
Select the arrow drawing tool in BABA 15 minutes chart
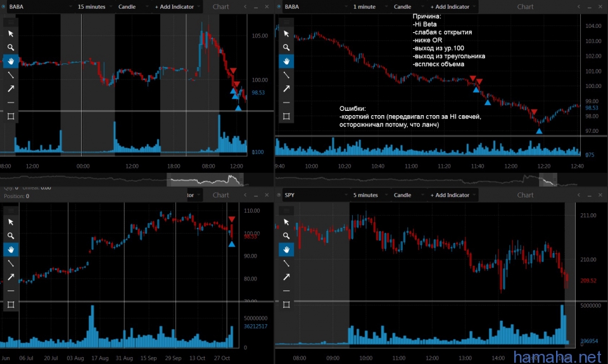(11, 89)
